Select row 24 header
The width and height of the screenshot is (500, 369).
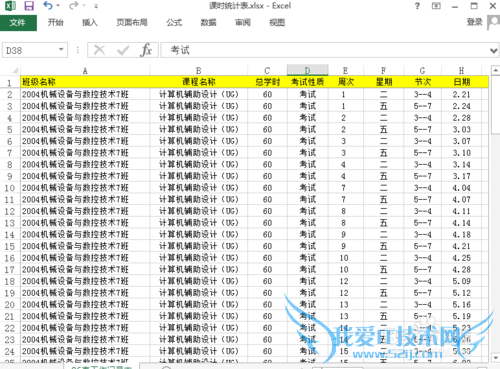(x=10, y=351)
